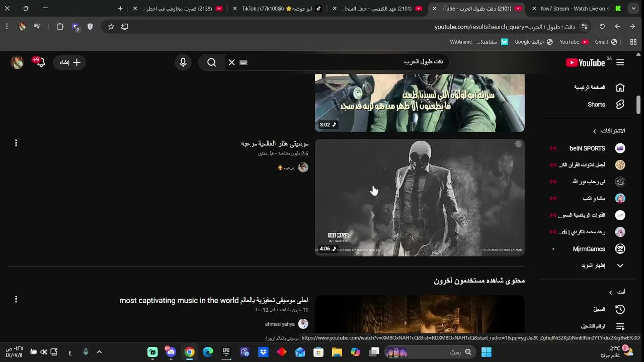Open Microsoft Edge from the taskbar
Viewport: 644px width, 362px height.
208,352
